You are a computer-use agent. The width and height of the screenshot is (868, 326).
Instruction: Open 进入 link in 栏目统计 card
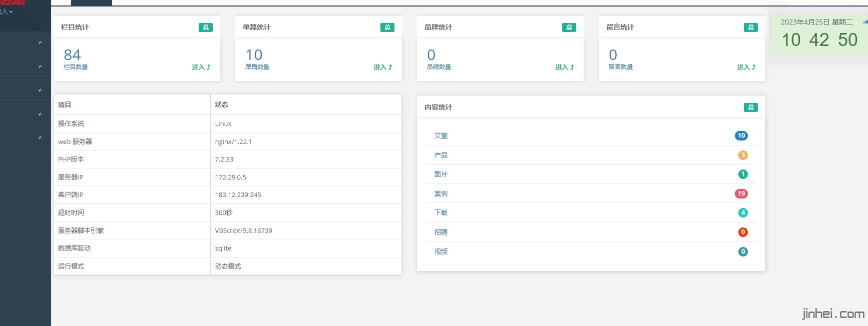[x=201, y=67]
